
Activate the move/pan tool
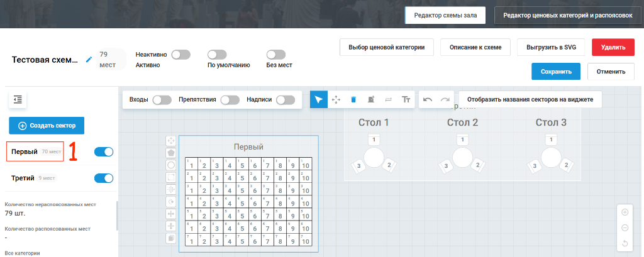tap(336, 99)
